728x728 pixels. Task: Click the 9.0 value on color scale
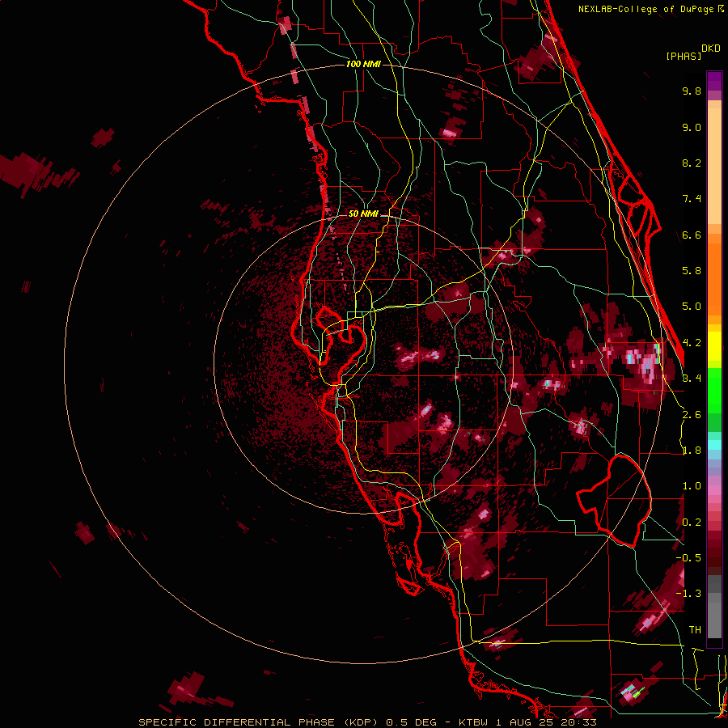692,128
